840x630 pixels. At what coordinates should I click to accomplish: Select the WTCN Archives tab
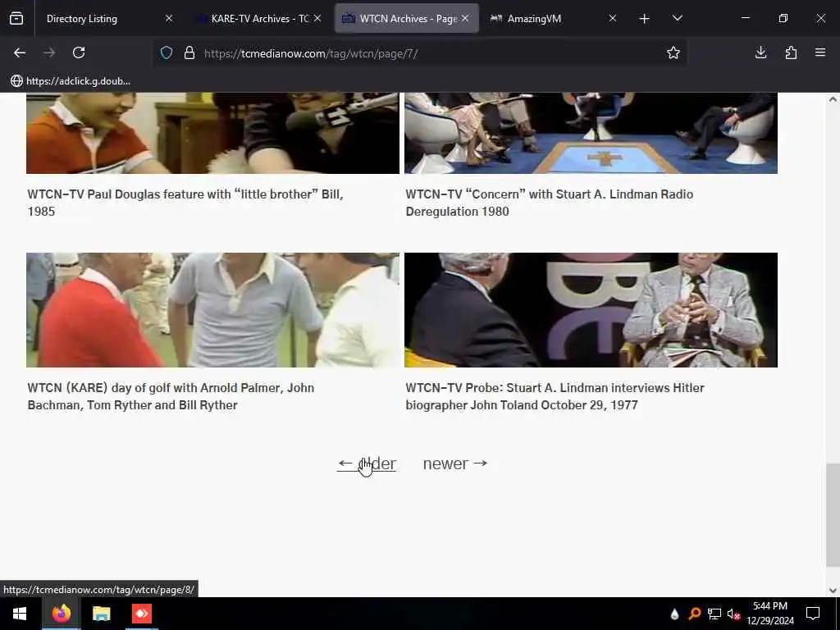coord(407,19)
